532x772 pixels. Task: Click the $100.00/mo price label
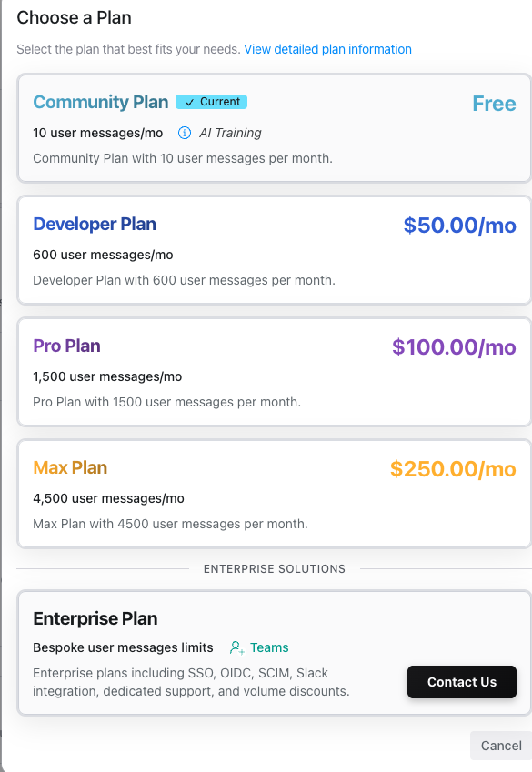click(x=454, y=347)
